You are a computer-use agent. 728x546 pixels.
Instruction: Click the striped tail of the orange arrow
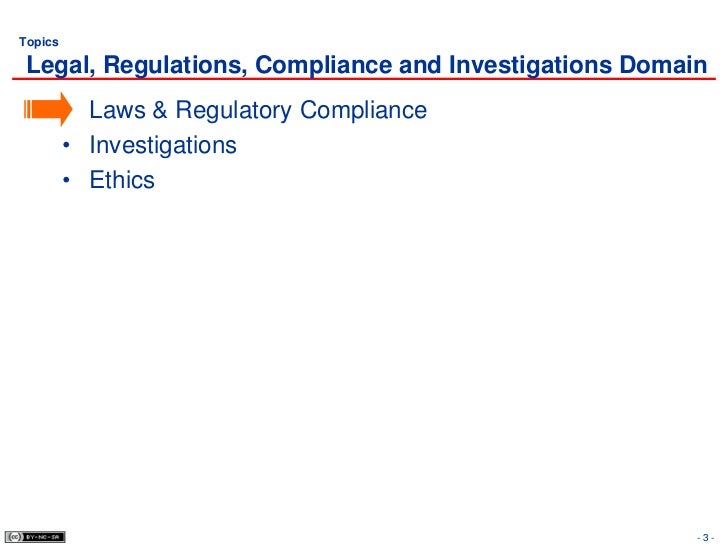(27, 109)
